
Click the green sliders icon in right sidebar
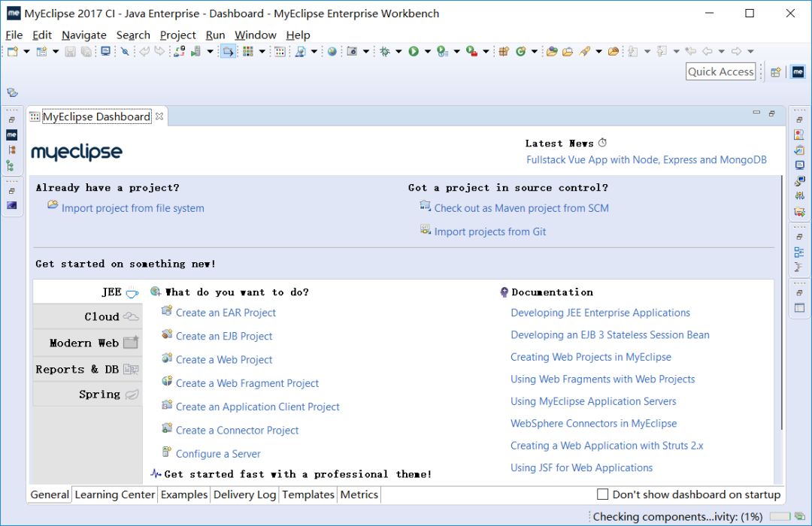[799, 196]
